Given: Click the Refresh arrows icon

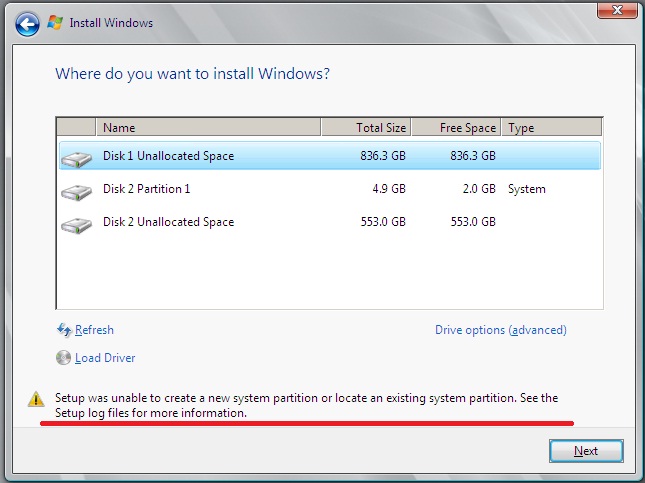Looking at the screenshot, I should coord(64,330).
